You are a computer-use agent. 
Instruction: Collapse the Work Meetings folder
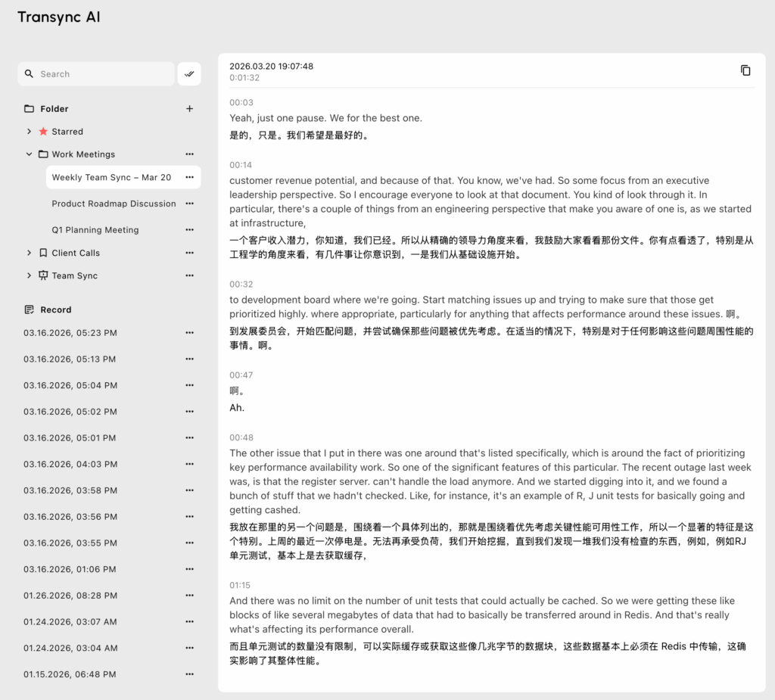[x=30, y=154]
